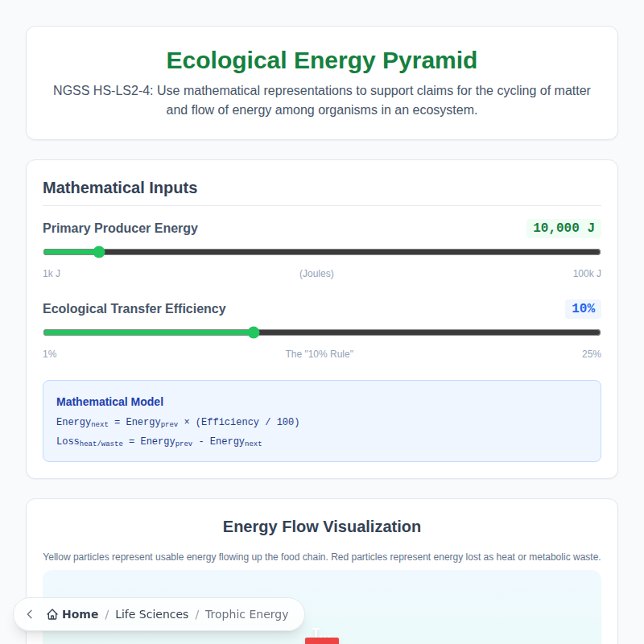
Task: Click the Trophic Energy breadcrumb item
Action: 246,614
